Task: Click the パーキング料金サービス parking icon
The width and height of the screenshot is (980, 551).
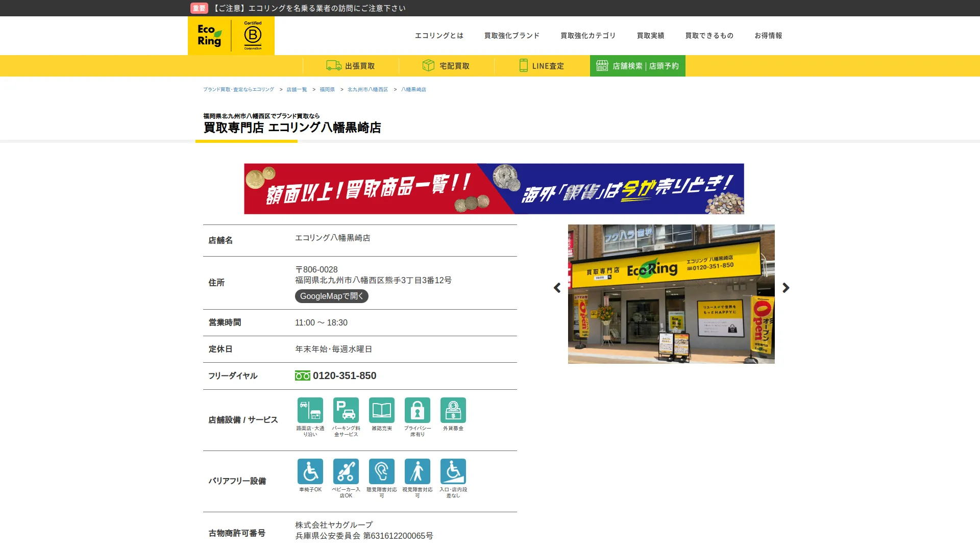Action: pos(346,410)
